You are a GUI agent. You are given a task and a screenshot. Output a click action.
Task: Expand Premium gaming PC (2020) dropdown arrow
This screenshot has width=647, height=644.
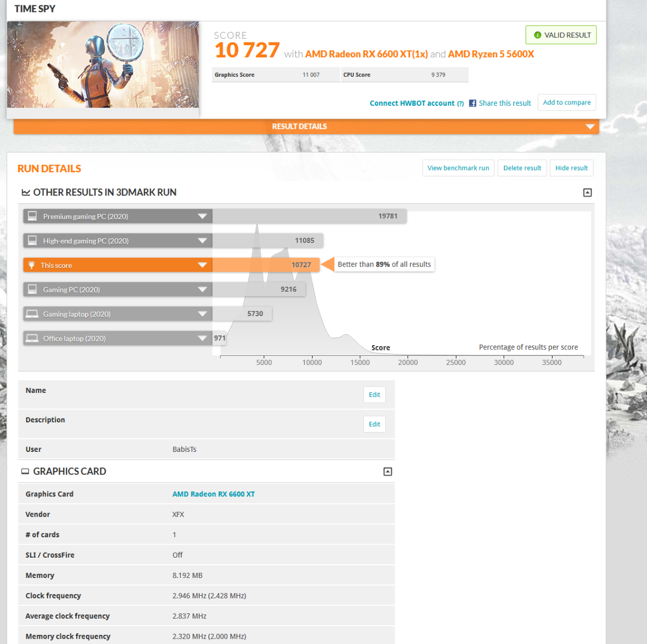click(x=202, y=216)
